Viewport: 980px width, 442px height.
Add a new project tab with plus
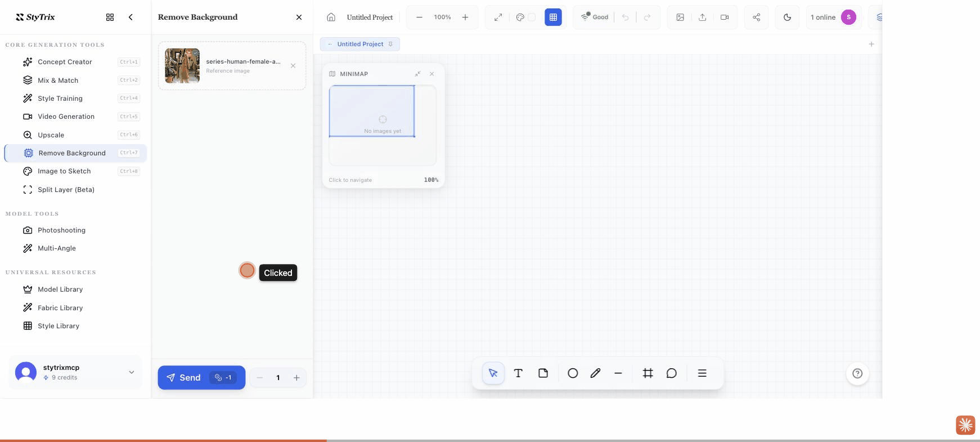(871, 44)
